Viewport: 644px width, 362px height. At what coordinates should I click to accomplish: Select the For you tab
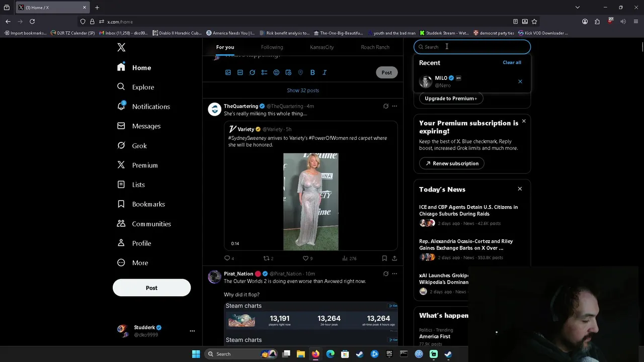pyautogui.click(x=225, y=47)
